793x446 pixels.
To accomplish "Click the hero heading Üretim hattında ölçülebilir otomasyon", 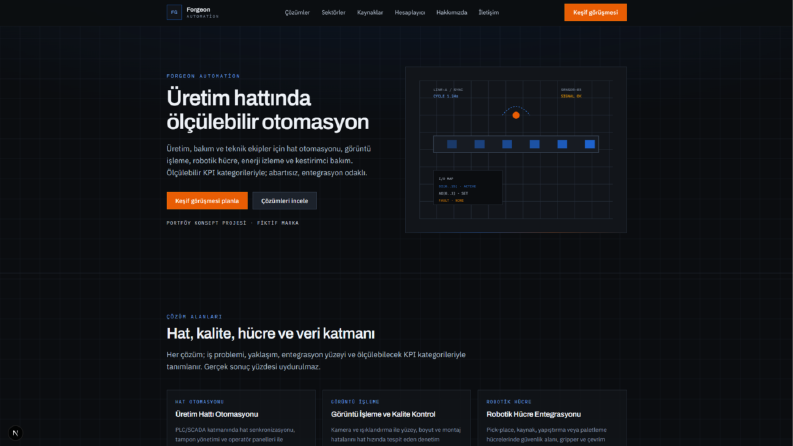I will pos(268,110).
